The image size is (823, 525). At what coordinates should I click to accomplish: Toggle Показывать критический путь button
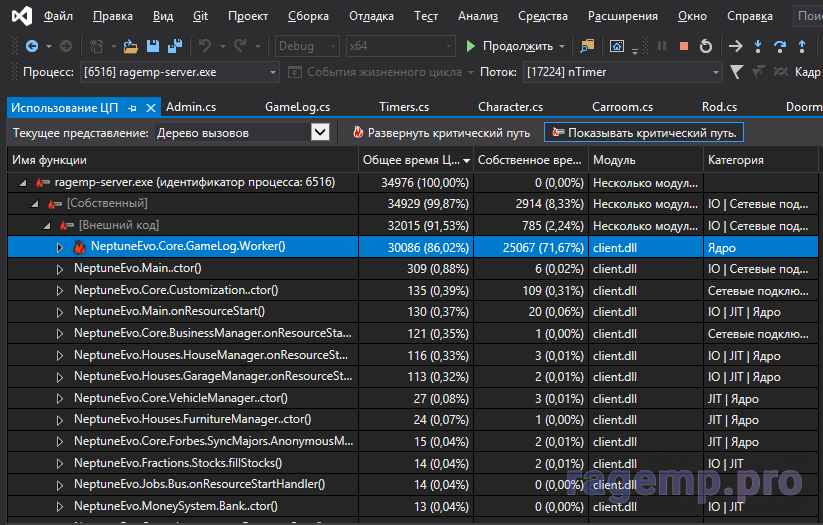click(x=644, y=133)
